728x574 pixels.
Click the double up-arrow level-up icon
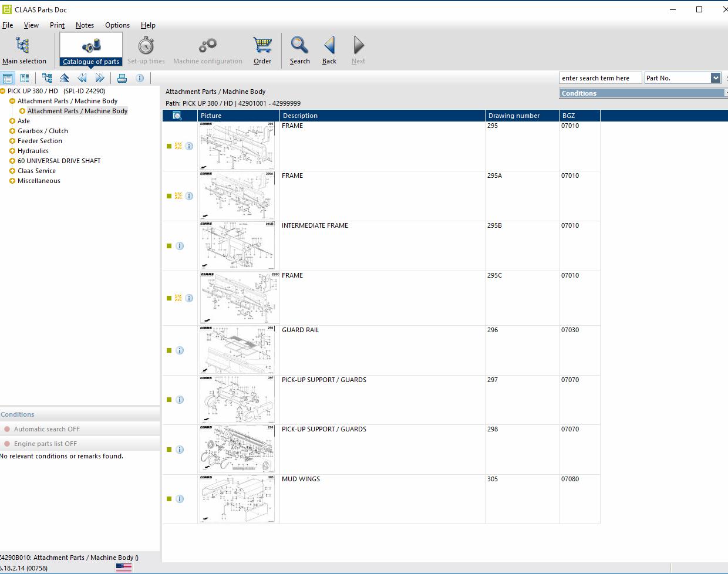(65, 78)
